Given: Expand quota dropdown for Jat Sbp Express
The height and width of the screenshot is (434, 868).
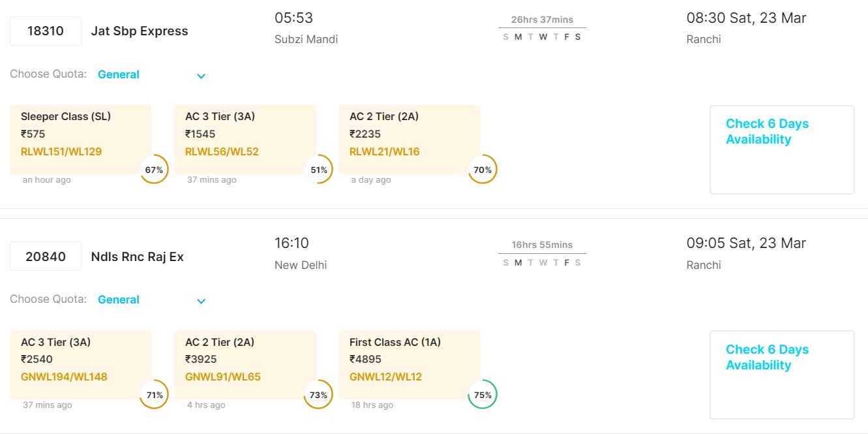Looking at the screenshot, I should pos(201,76).
